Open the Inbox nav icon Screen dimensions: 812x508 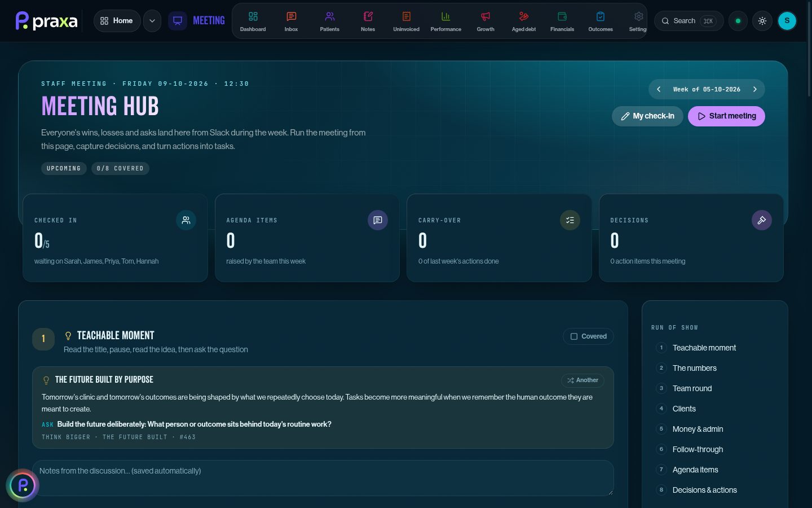coord(291,21)
